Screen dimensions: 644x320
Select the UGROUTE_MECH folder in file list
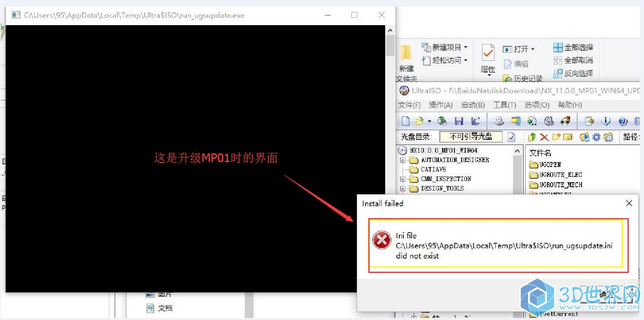[x=556, y=185]
